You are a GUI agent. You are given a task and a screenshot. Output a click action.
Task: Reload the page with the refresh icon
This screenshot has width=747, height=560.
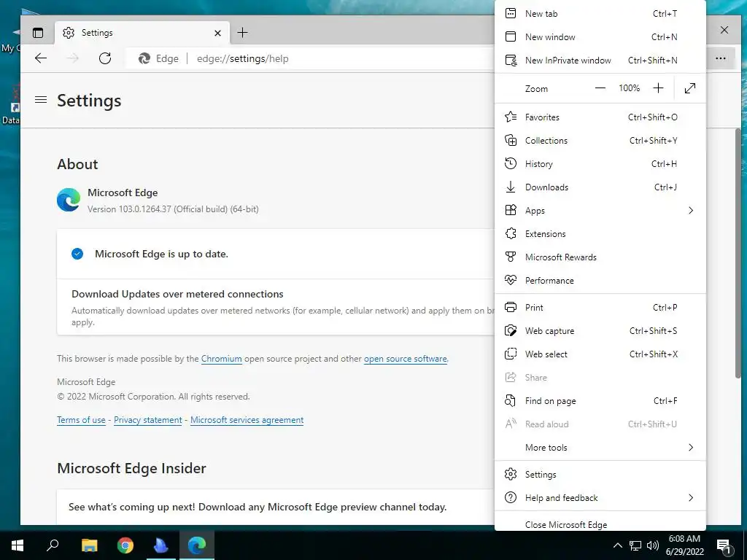point(105,58)
